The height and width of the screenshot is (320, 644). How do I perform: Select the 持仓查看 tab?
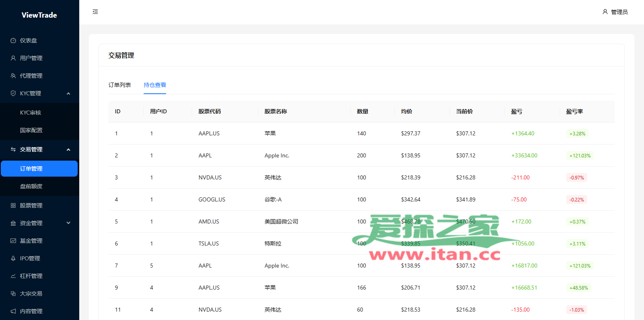(155, 85)
